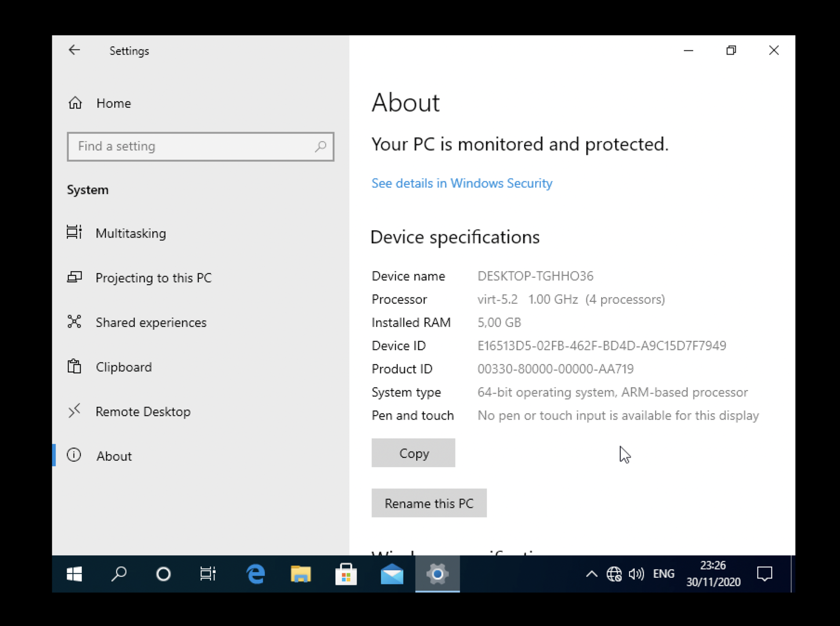Click the search magnifier in Find a setting
This screenshot has width=840, height=626.
click(x=321, y=147)
